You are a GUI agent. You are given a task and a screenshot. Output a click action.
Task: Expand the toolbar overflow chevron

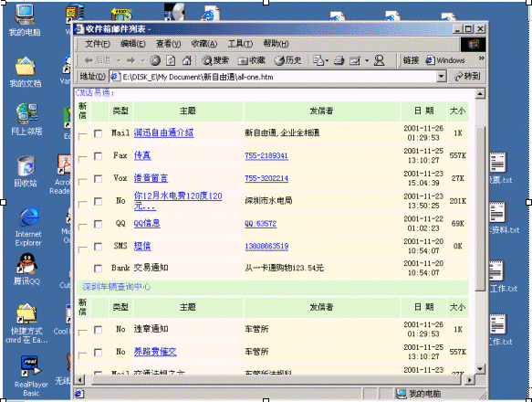point(482,58)
